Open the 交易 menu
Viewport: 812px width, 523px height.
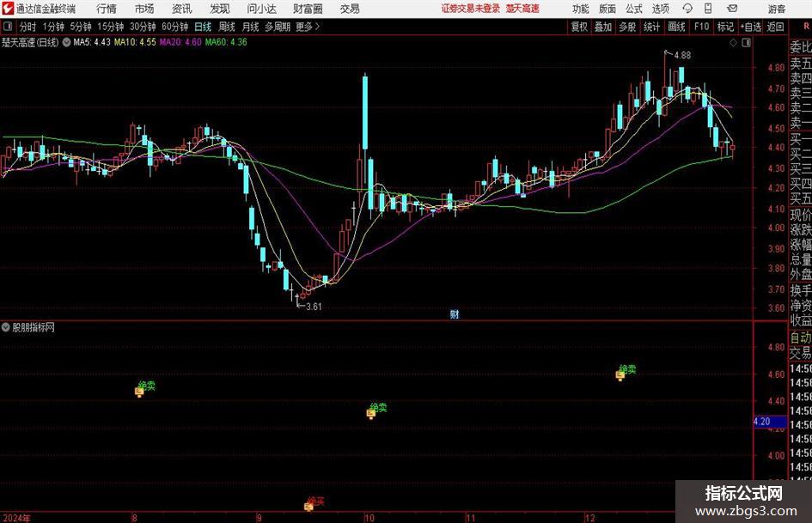[x=350, y=9]
